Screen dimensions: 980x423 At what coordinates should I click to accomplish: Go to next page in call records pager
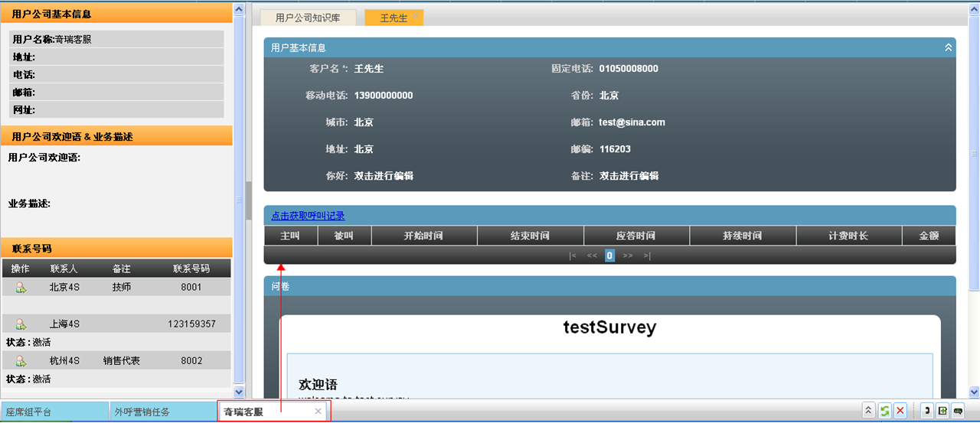[x=628, y=255]
